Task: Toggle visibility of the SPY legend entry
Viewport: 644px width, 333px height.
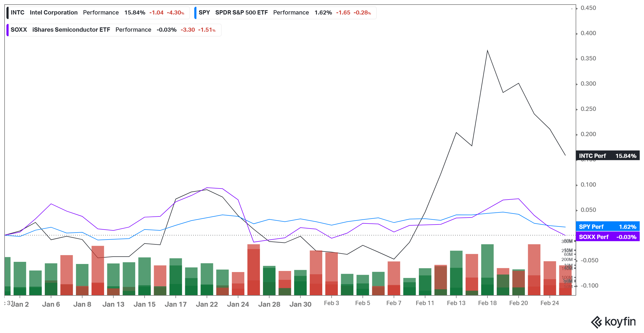Action: tap(195, 12)
